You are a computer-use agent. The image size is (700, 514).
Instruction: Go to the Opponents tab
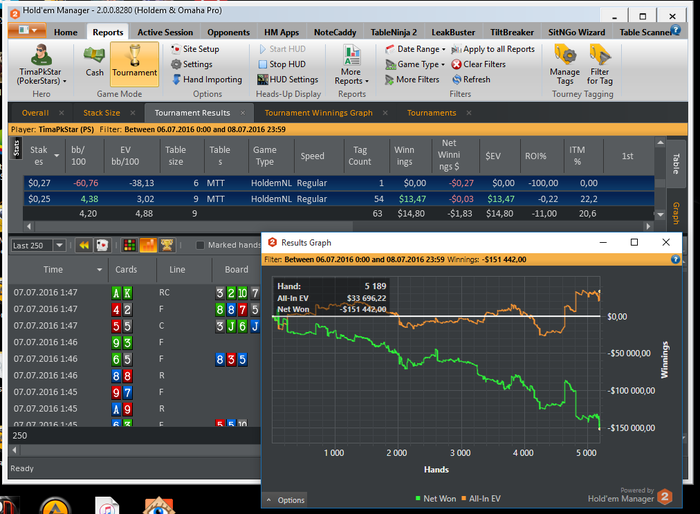pyautogui.click(x=229, y=32)
